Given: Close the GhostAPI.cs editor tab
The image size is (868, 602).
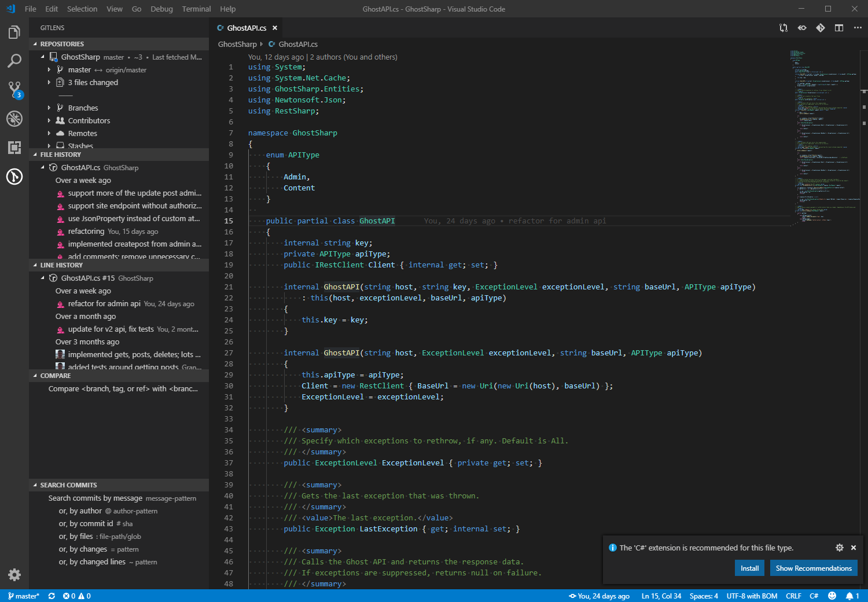Looking at the screenshot, I should tap(275, 28).
